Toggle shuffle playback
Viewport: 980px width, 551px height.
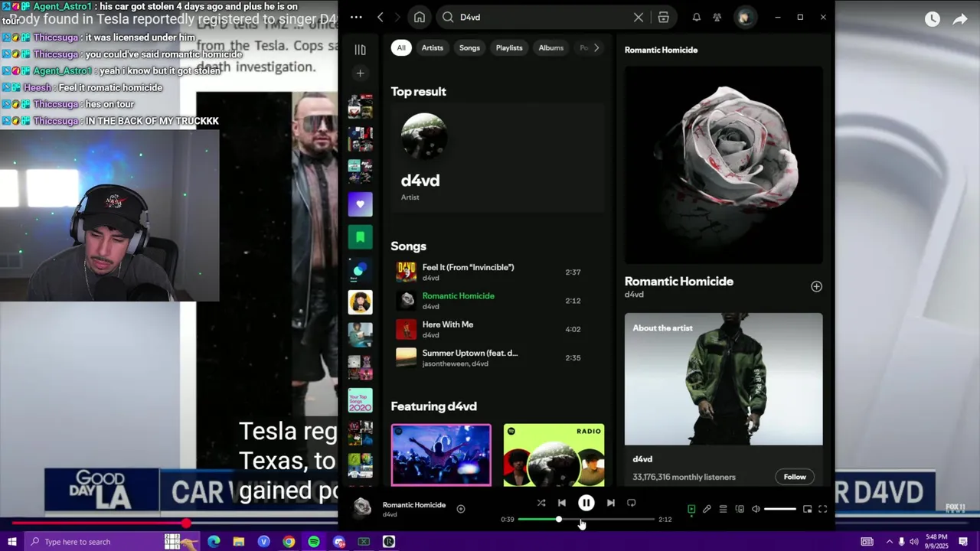pos(541,503)
